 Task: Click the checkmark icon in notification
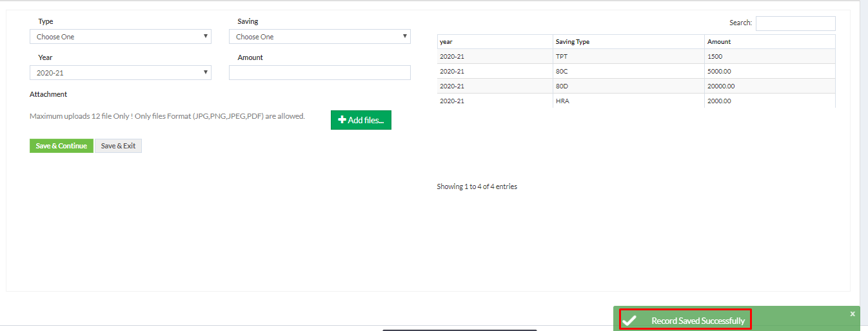point(629,321)
